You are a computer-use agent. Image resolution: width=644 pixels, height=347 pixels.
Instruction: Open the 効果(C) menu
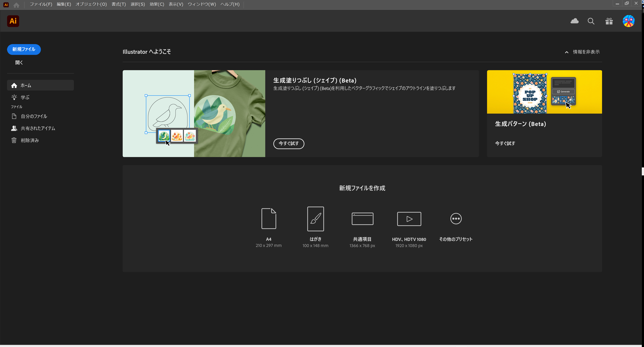tap(157, 4)
